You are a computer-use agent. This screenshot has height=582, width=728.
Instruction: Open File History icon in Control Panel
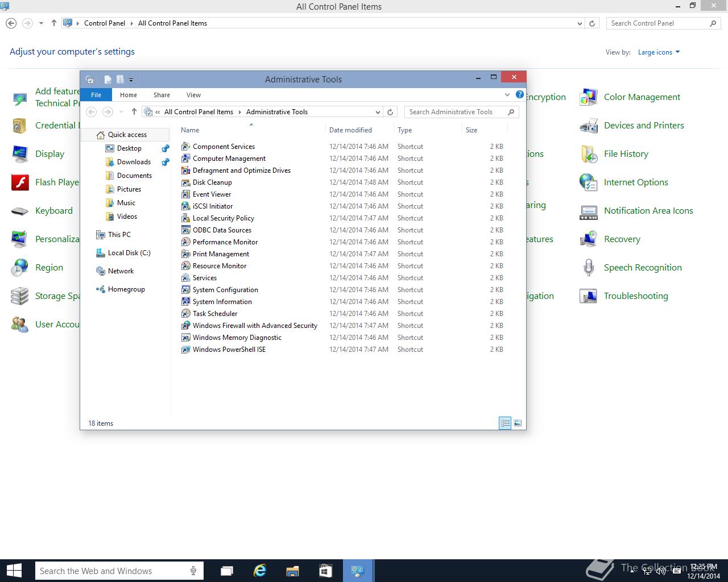[x=589, y=154]
